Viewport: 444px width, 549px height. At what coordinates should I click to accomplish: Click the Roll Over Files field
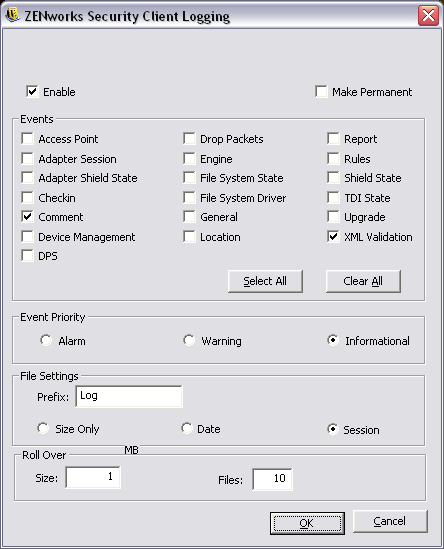[x=272, y=479]
